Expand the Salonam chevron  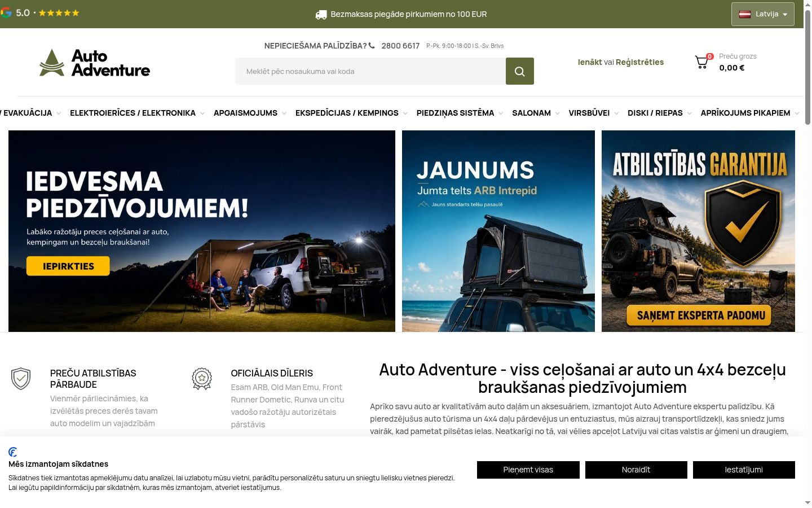(558, 113)
